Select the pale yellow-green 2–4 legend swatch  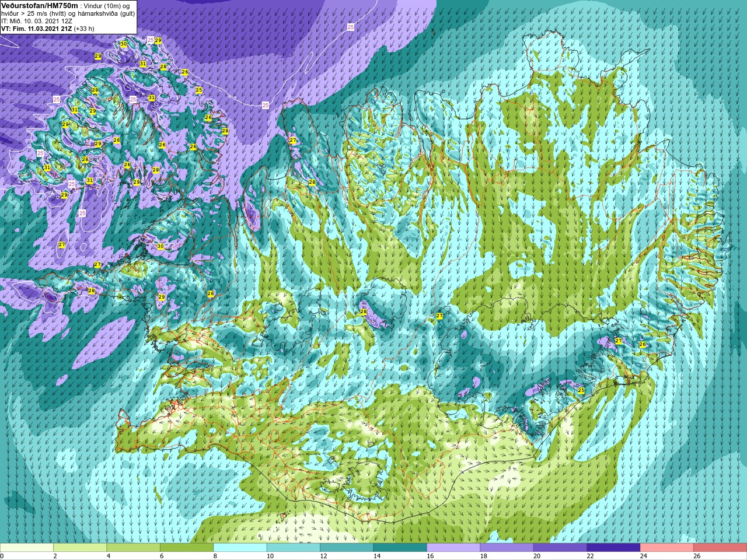pyautogui.click(x=80, y=548)
